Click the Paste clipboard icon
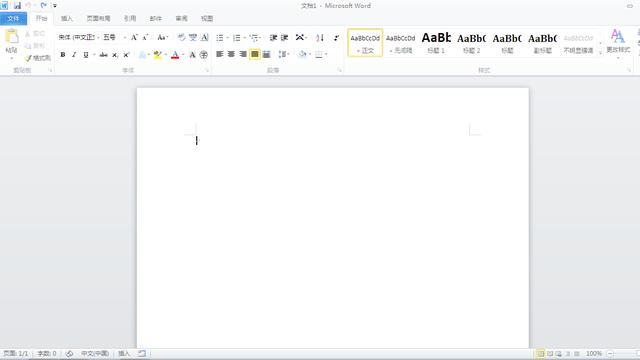 [x=11, y=36]
